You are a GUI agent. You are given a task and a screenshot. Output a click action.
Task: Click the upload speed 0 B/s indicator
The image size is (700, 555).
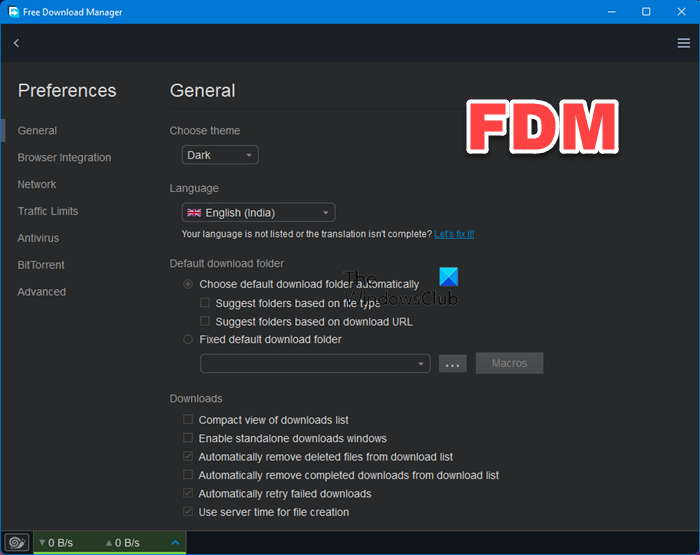(x=123, y=542)
